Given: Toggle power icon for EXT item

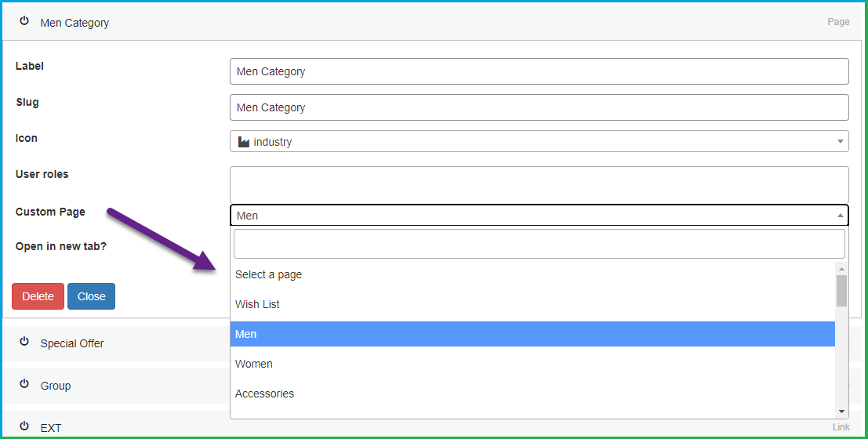Looking at the screenshot, I should pyautogui.click(x=24, y=426).
